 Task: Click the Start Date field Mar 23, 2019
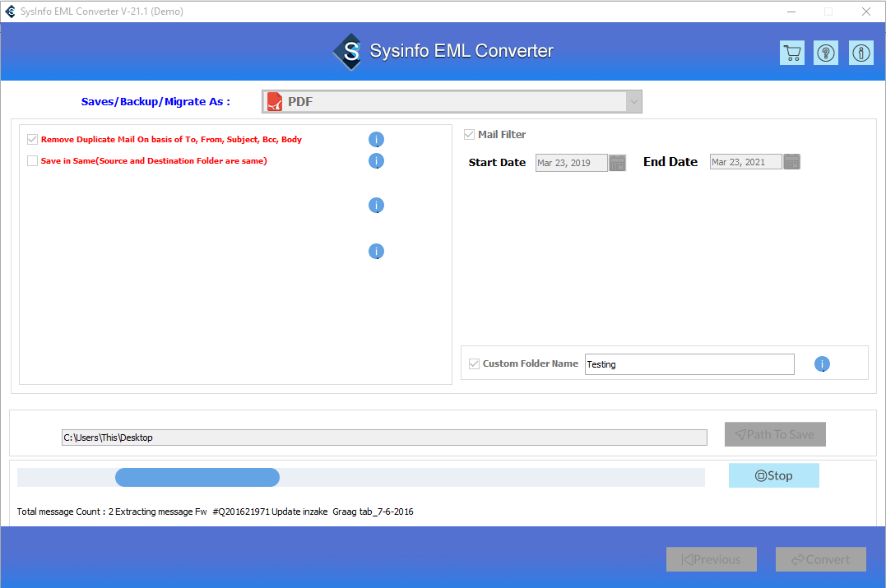coord(571,163)
